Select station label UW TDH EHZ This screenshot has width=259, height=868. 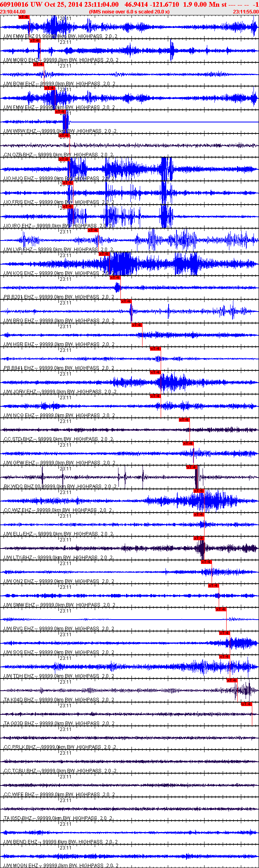click(x=19, y=676)
